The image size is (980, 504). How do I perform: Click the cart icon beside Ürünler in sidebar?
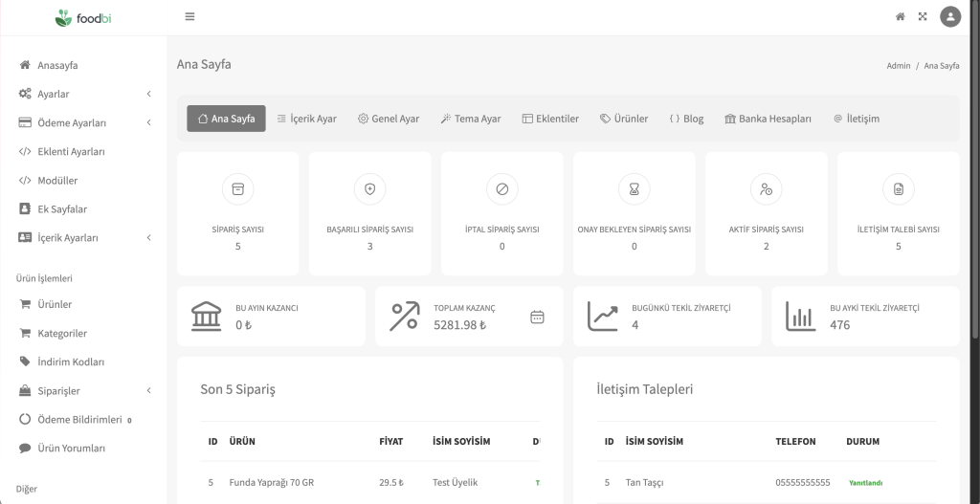(25, 304)
